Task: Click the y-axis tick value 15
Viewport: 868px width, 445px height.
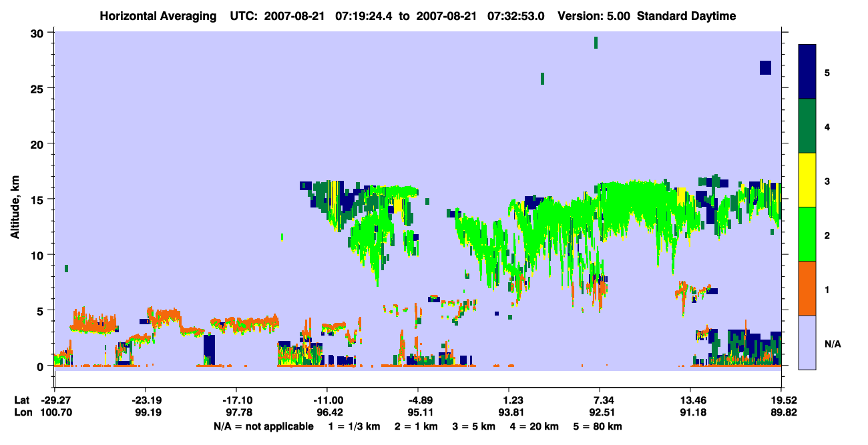Action: click(39, 199)
